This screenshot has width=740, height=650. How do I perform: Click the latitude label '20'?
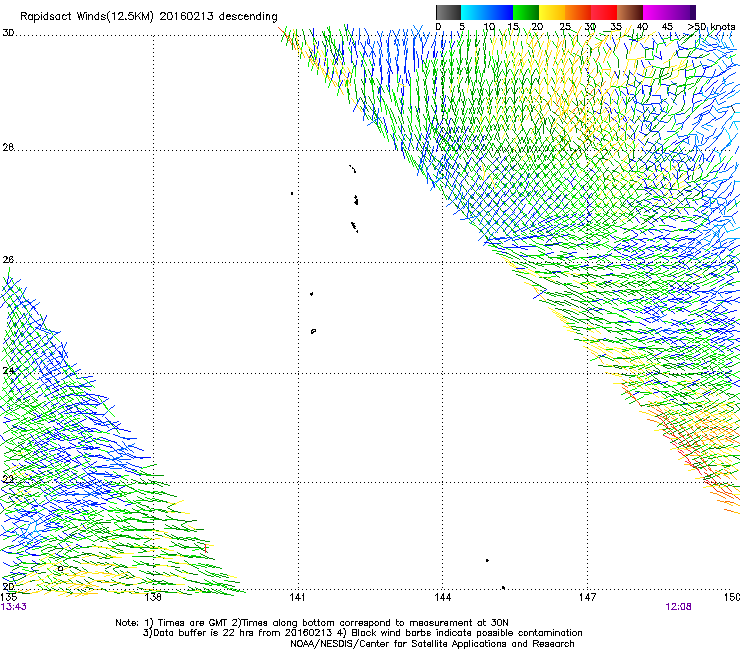pyautogui.click(x=8, y=586)
